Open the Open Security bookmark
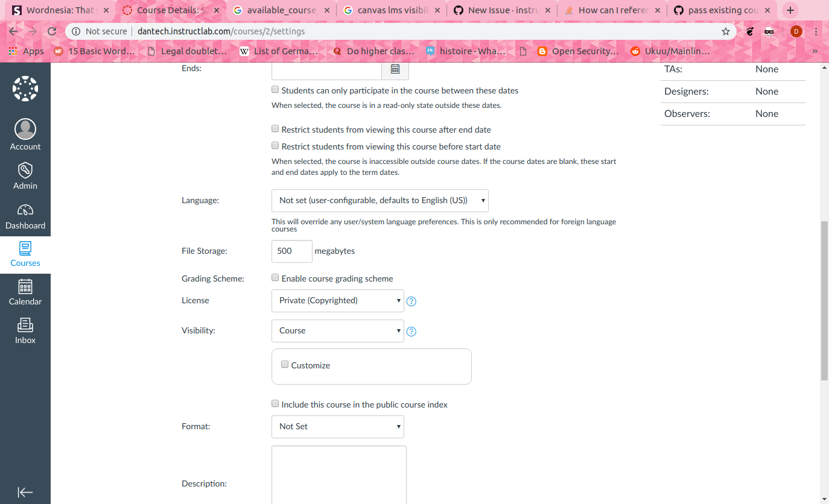The height and width of the screenshot is (504, 829). click(x=577, y=51)
